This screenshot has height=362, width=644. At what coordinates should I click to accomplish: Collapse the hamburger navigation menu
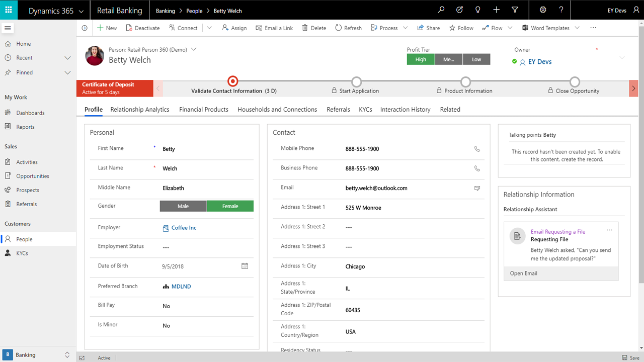tap(8, 28)
